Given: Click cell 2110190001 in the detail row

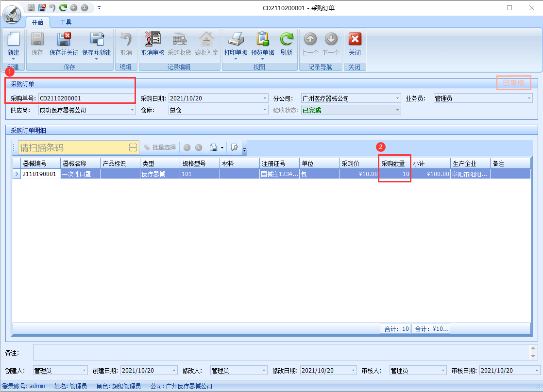Looking at the screenshot, I should click(40, 174).
